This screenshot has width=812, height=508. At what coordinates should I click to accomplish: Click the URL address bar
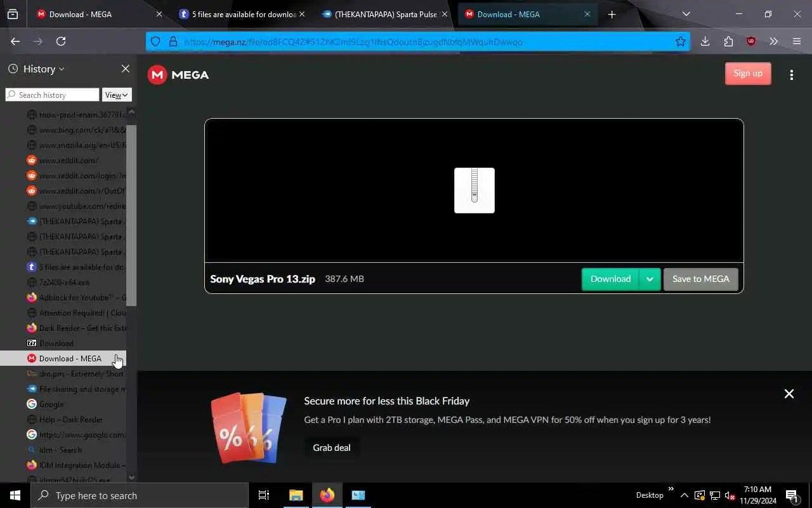(x=419, y=42)
